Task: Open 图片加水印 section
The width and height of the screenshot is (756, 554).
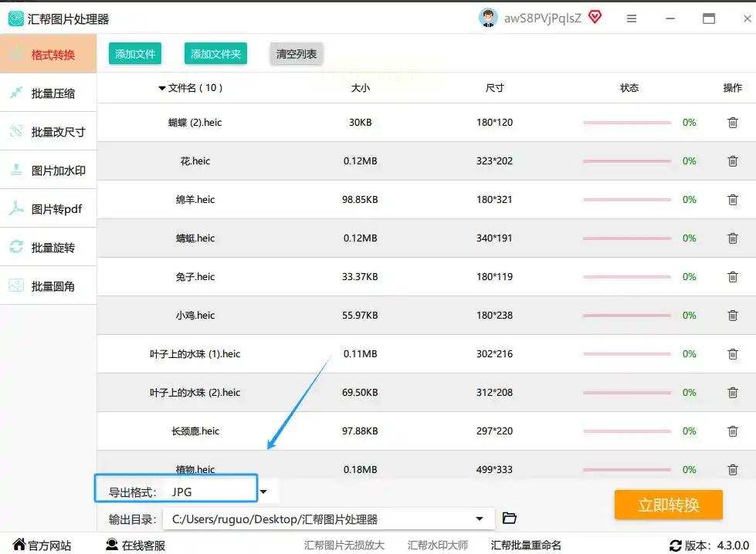Action: tap(48, 170)
